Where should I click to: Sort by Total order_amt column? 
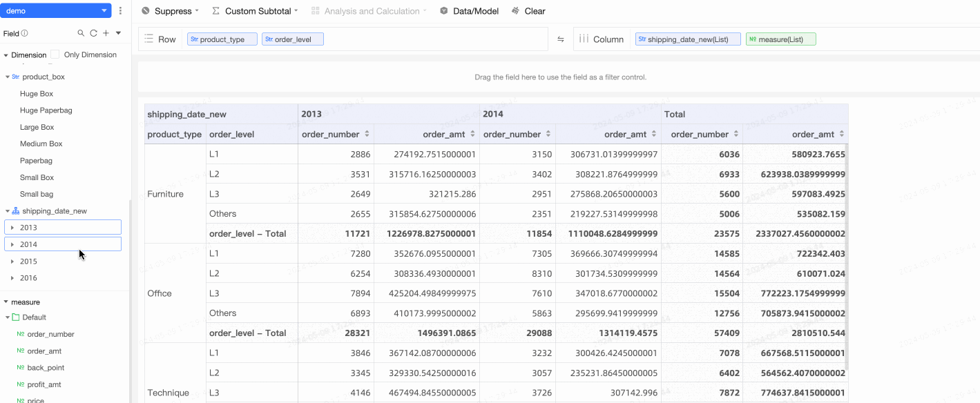[x=840, y=135]
